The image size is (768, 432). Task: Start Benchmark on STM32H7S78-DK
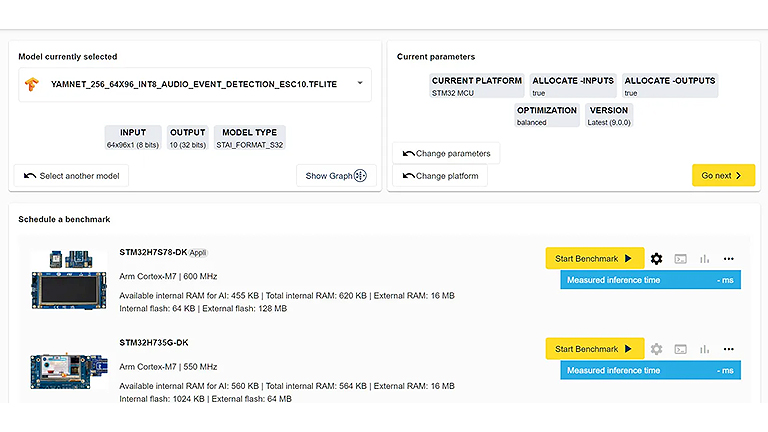[x=594, y=259]
